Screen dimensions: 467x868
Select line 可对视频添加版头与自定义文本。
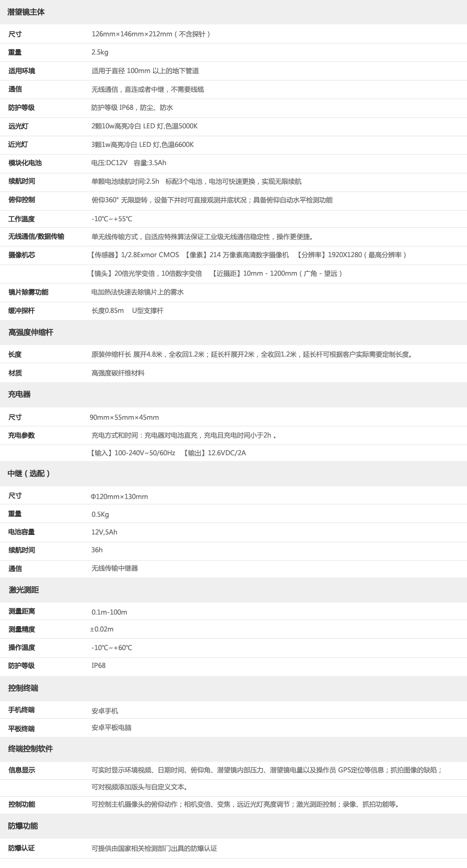point(140,787)
